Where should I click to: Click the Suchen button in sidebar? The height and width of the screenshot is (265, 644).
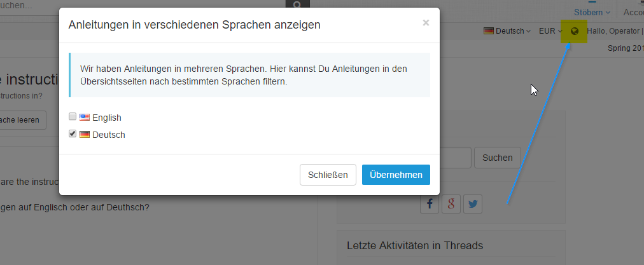pyautogui.click(x=497, y=158)
